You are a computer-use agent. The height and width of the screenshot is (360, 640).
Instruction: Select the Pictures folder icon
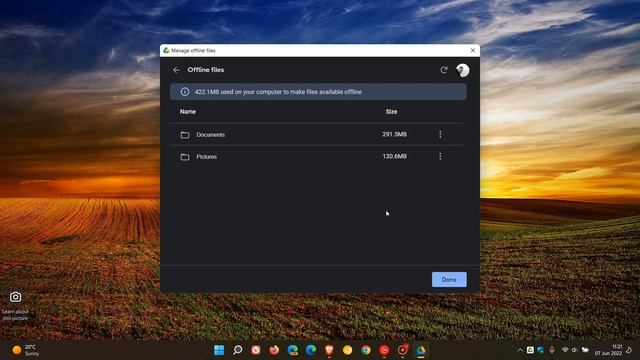tap(185, 157)
